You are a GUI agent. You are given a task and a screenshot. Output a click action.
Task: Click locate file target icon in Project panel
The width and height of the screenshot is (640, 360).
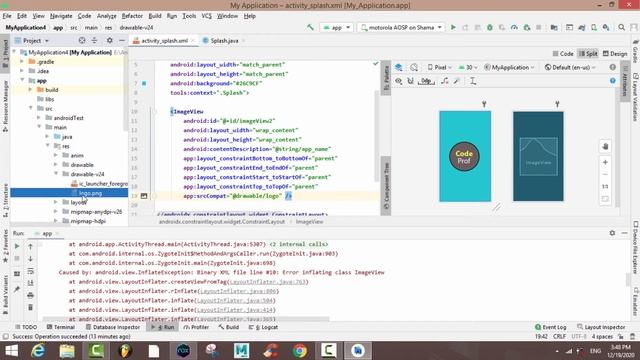(x=82, y=40)
